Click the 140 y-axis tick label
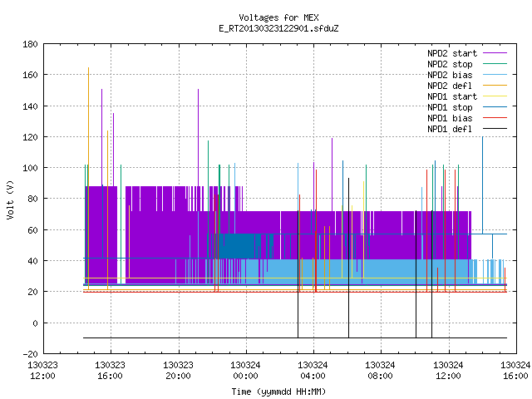 [30, 106]
